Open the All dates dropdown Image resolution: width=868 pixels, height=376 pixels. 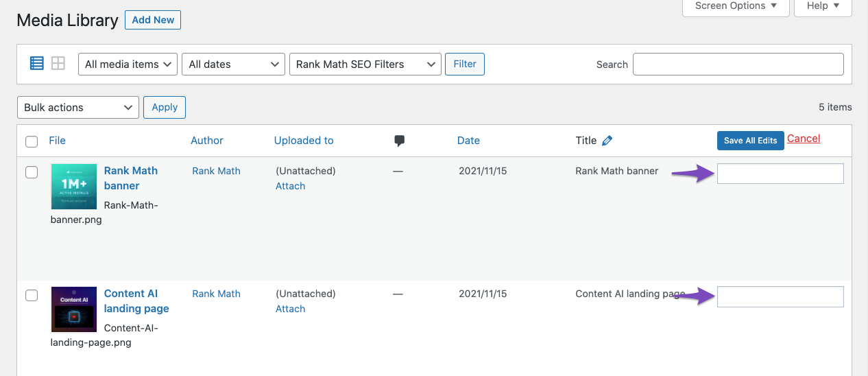click(233, 64)
